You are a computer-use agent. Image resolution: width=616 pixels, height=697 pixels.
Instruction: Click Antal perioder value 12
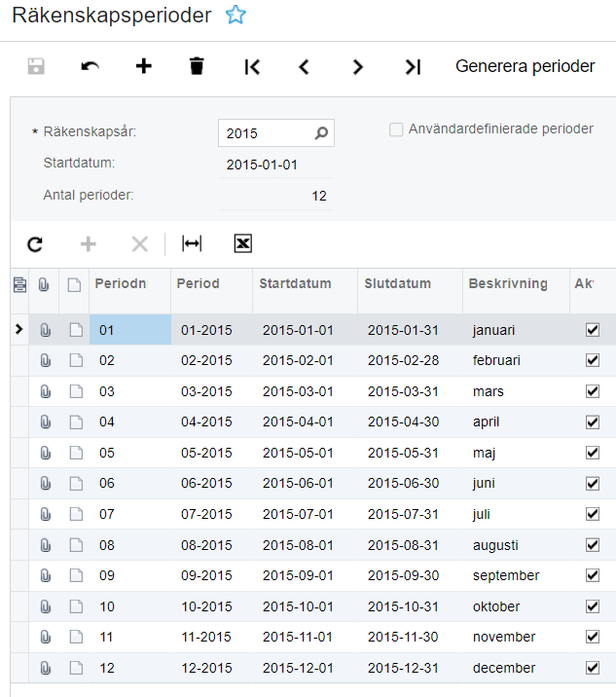click(x=318, y=196)
